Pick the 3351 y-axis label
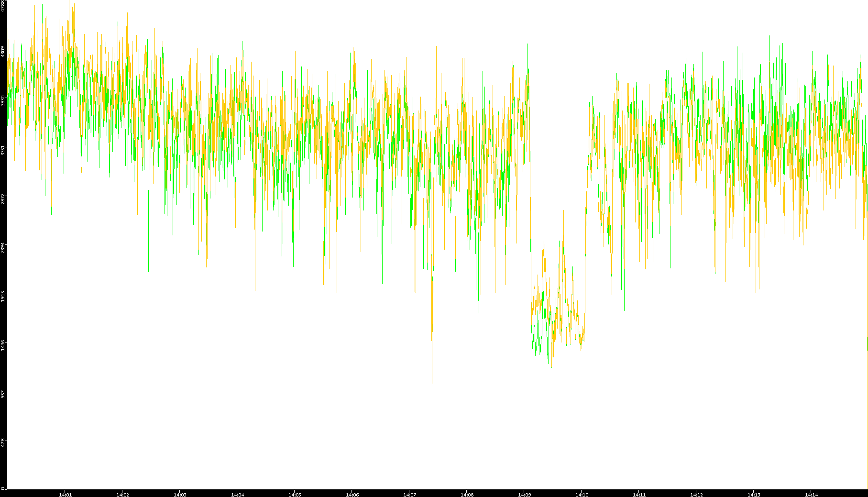 tap(3, 150)
